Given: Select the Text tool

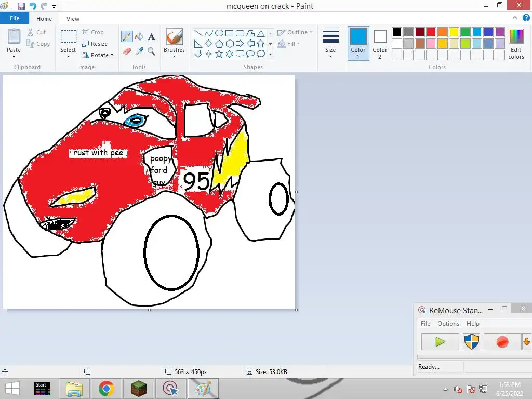Looking at the screenshot, I should pos(151,37).
